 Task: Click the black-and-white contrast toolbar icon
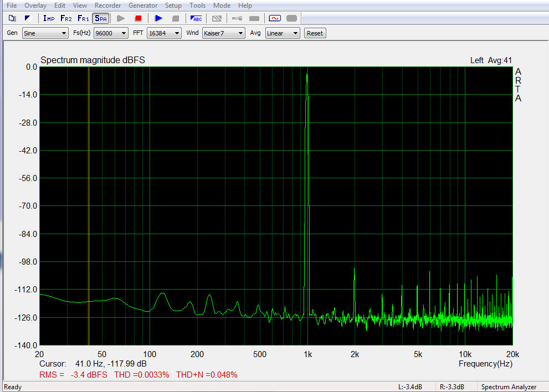pos(28,18)
